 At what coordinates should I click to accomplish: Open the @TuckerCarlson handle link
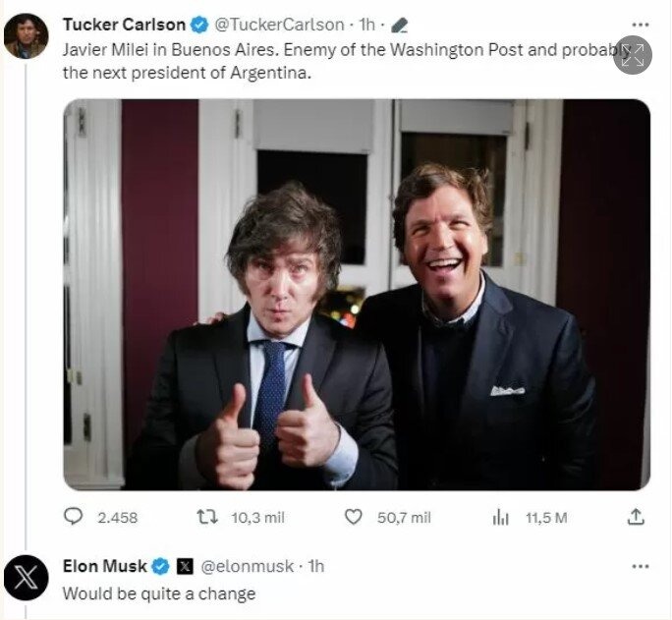(277, 25)
